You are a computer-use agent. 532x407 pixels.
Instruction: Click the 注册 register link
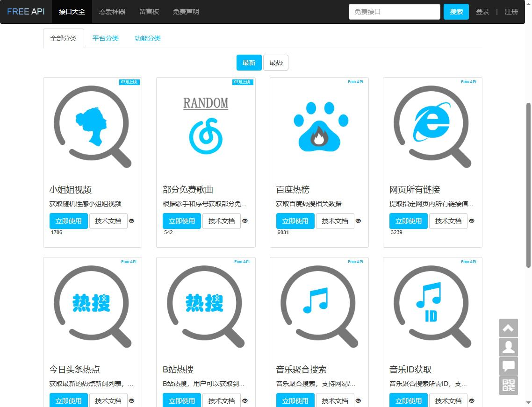(511, 12)
